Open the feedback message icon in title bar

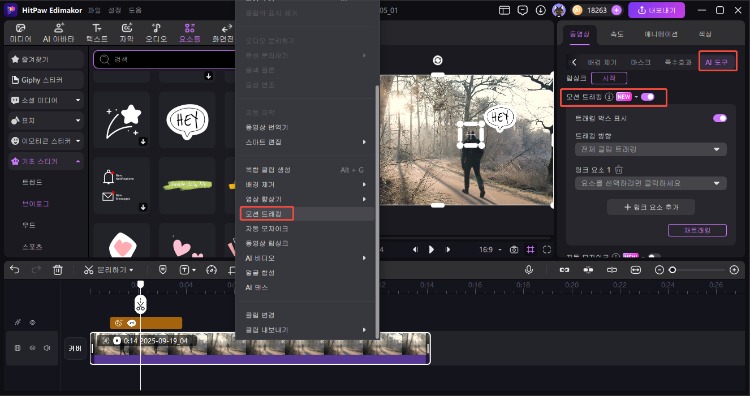523,10
